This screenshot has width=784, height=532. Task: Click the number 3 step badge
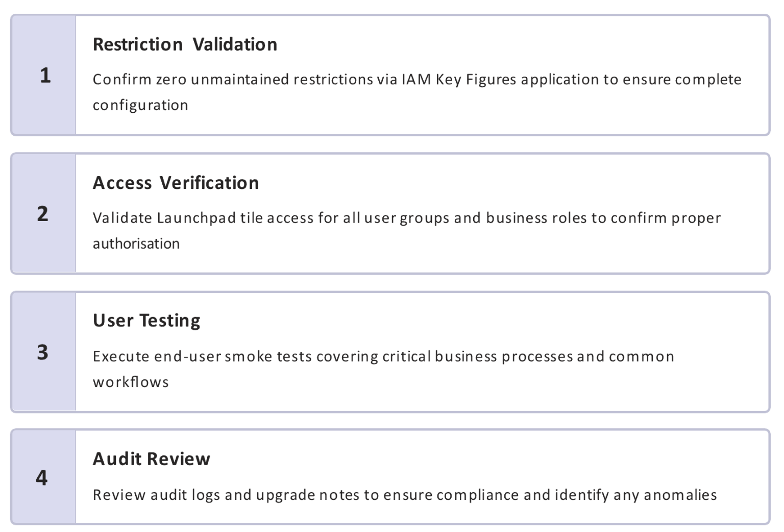coord(44,352)
